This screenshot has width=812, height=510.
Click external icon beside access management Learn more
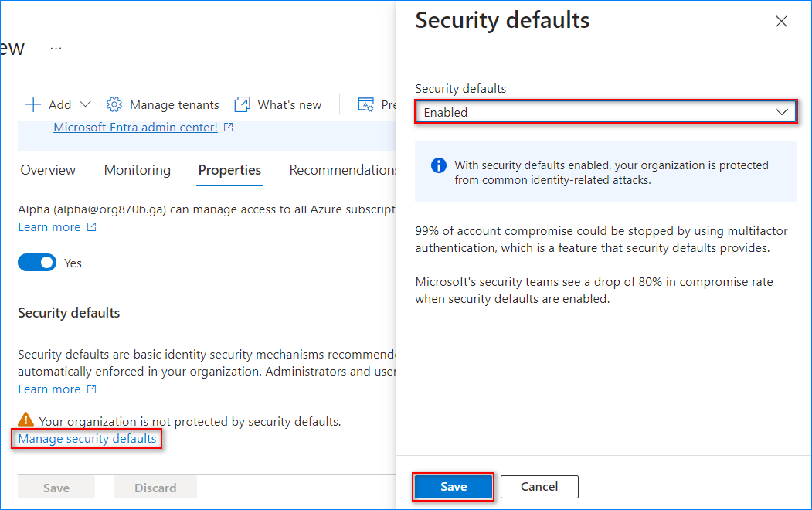(92, 226)
